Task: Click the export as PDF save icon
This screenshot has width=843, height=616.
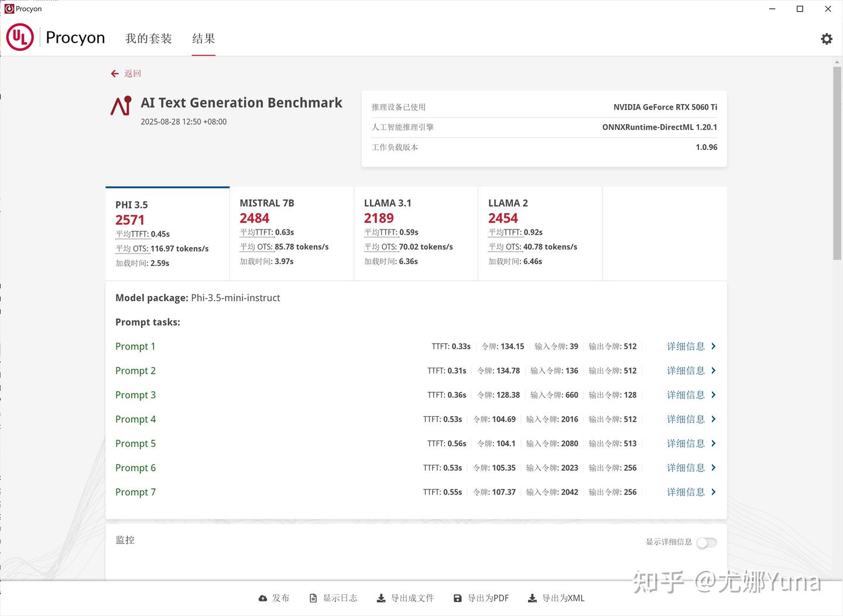Action: (x=458, y=598)
